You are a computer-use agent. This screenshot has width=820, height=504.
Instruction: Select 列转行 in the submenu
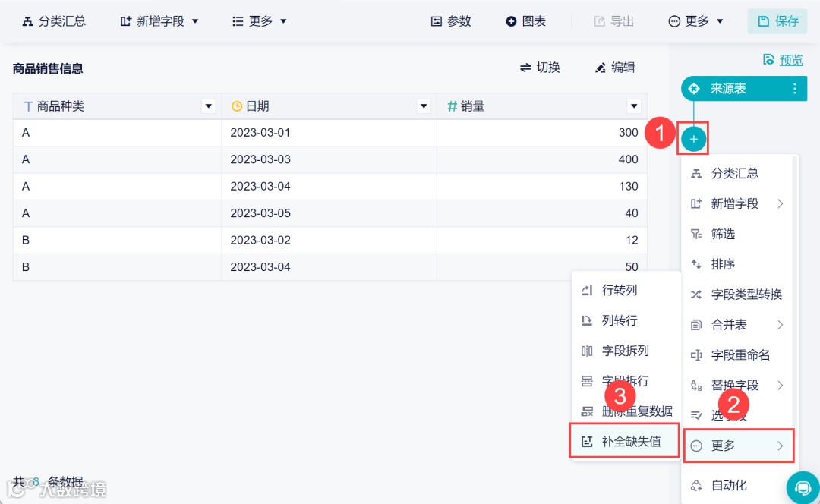click(626, 320)
